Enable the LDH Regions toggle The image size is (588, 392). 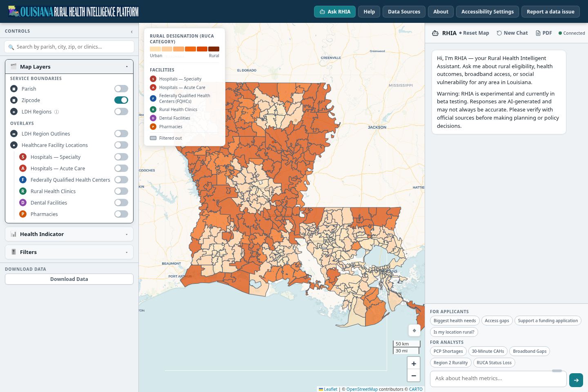[x=121, y=111]
